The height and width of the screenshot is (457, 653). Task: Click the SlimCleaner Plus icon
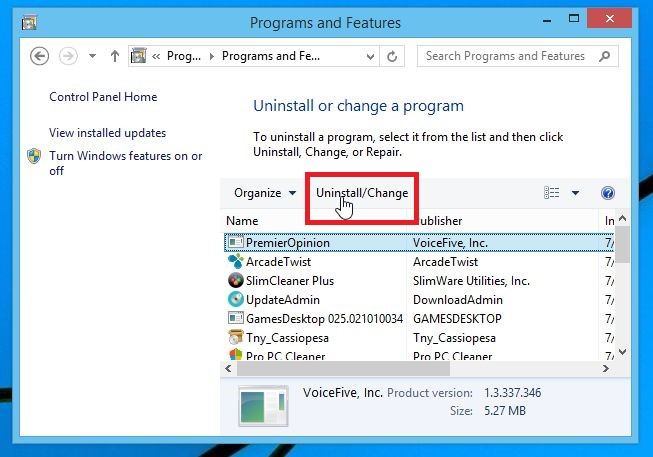(x=236, y=280)
